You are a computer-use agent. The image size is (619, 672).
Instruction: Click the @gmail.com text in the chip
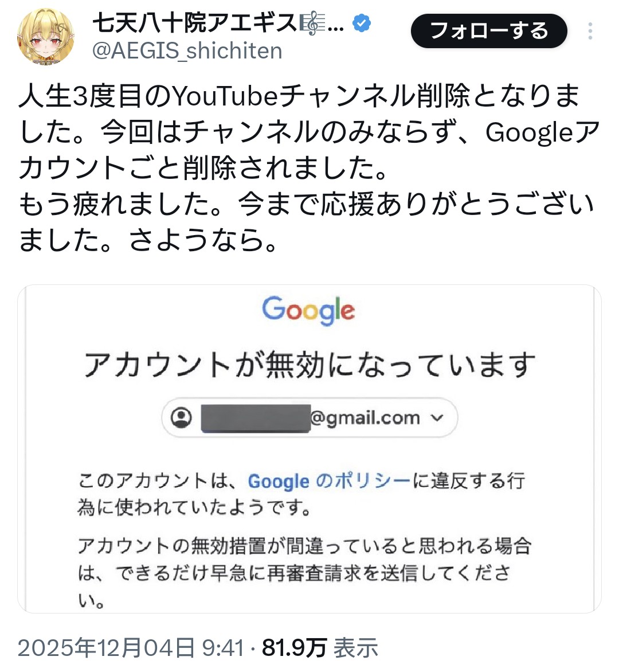pyautogui.click(x=365, y=417)
